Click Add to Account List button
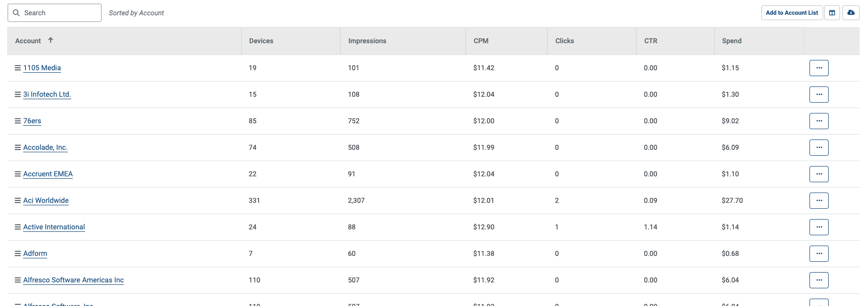Screen dimensions: 868x306 click(x=792, y=13)
